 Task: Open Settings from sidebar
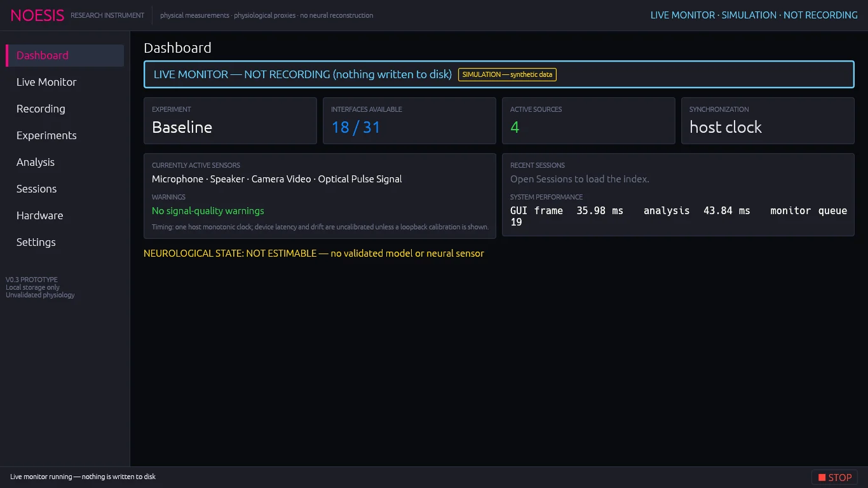[x=65, y=242]
